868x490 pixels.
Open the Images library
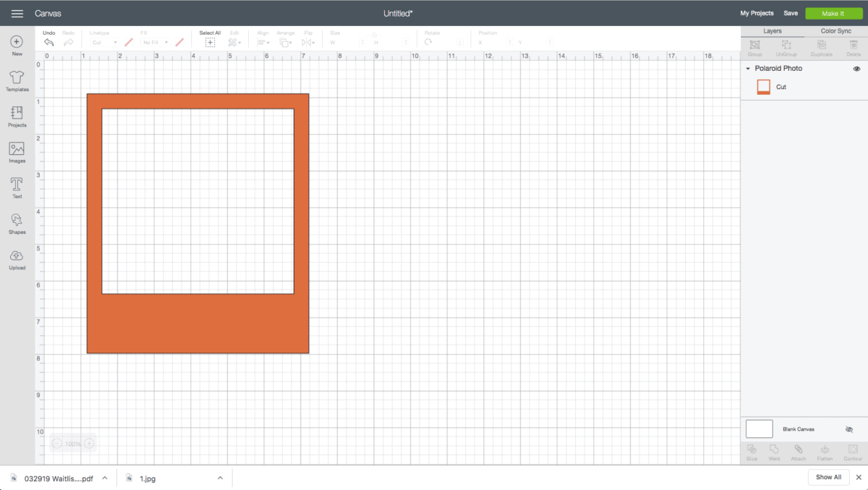17,149
